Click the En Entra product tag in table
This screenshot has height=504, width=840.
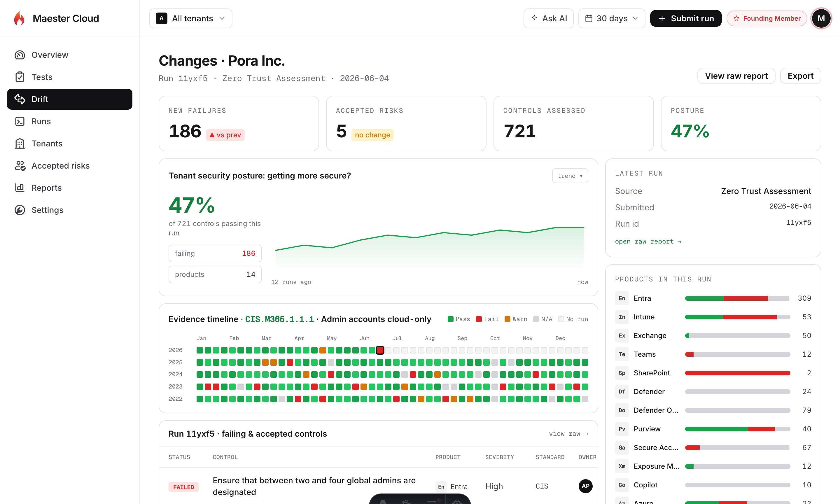point(452,486)
